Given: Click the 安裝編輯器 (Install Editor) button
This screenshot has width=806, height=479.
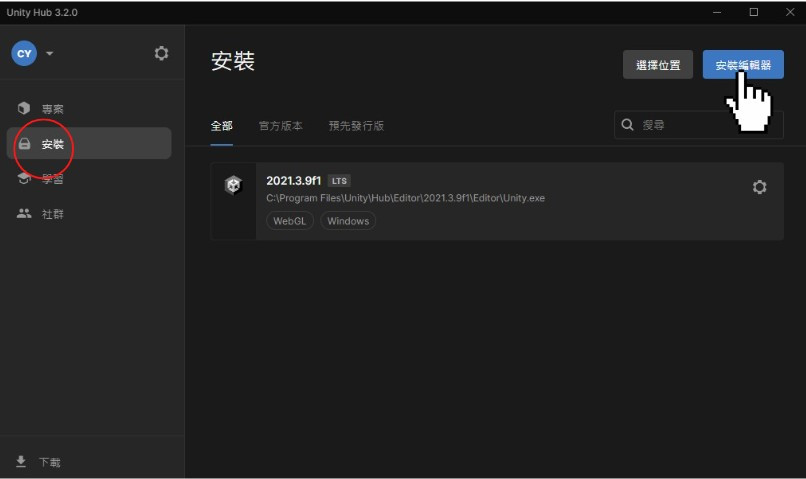Looking at the screenshot, I should coord(743,65).
